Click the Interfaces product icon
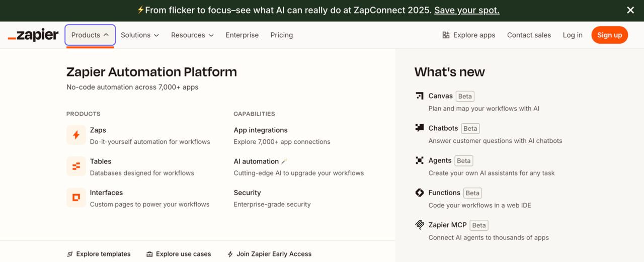This screenshot has height=262, width=644. 76,198
